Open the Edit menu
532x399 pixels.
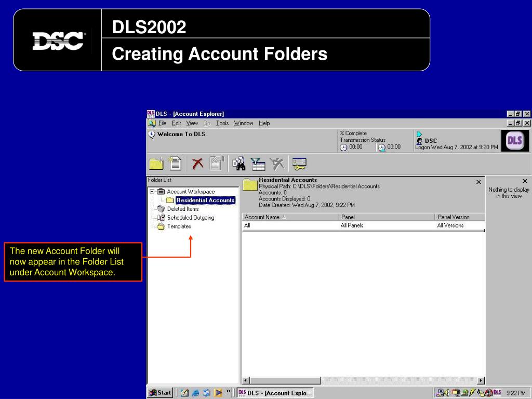[177, 123]
